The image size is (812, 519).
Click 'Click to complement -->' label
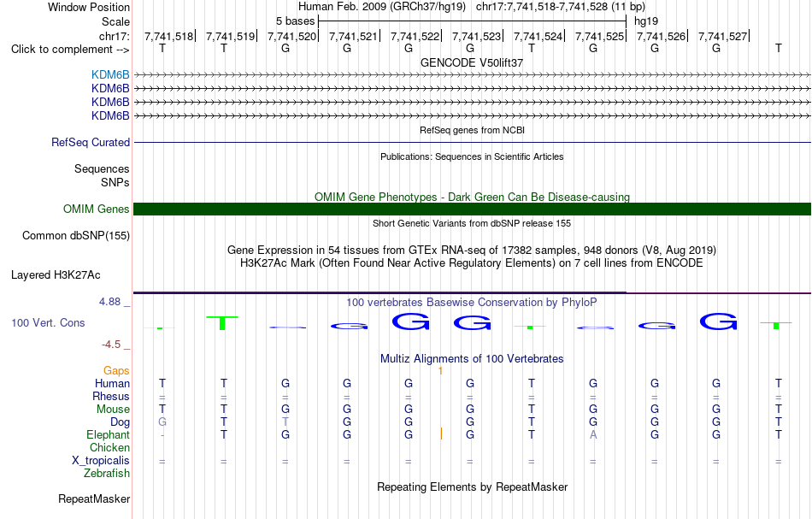coord(70,50)
